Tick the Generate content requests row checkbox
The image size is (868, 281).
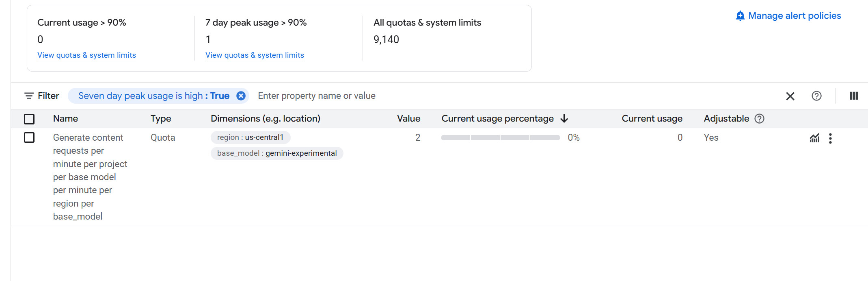(x=29, y=138)
